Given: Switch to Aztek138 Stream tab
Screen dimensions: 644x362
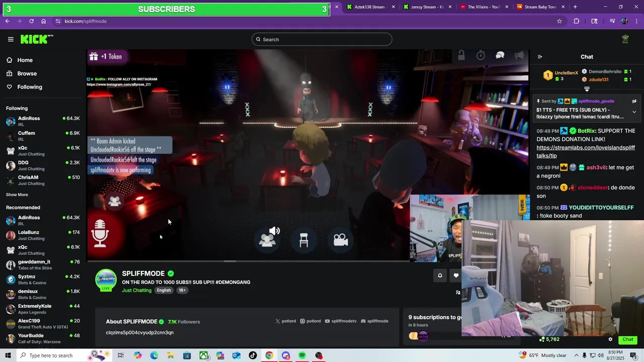Looking at the screenshot, I should coord(370,7).
